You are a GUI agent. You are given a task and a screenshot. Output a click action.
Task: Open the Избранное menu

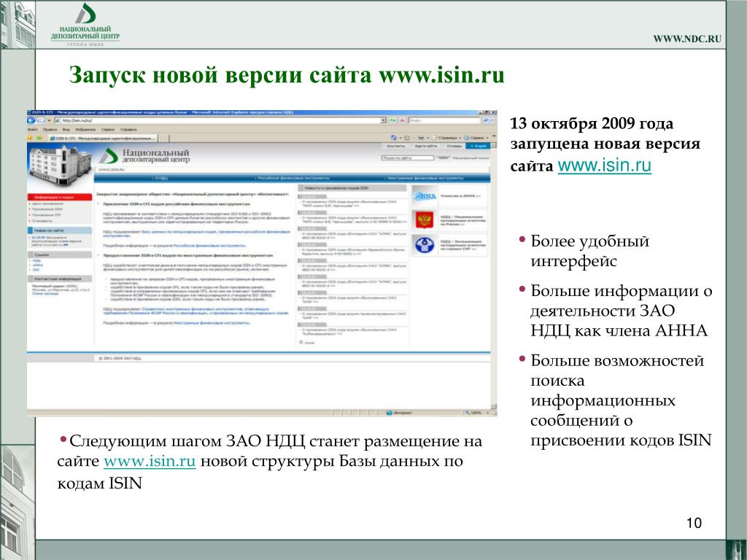pyautogui.click(x=85, y=130)
